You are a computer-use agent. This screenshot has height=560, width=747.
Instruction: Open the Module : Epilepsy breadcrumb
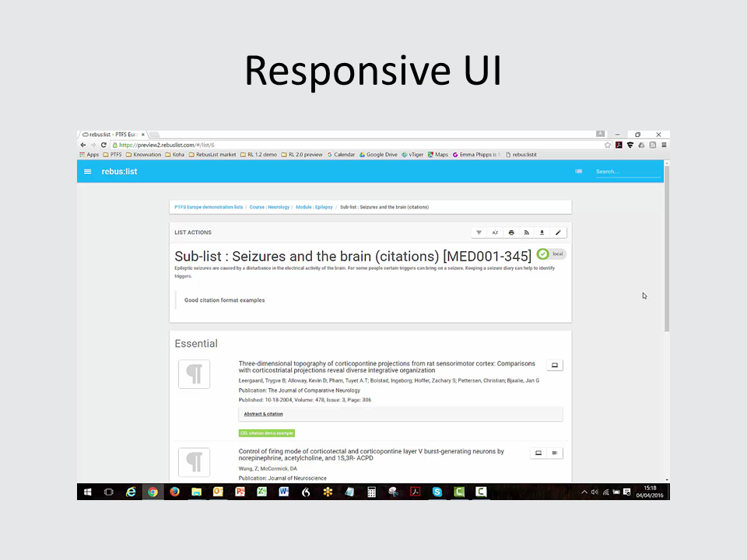[x=314, y=207]
